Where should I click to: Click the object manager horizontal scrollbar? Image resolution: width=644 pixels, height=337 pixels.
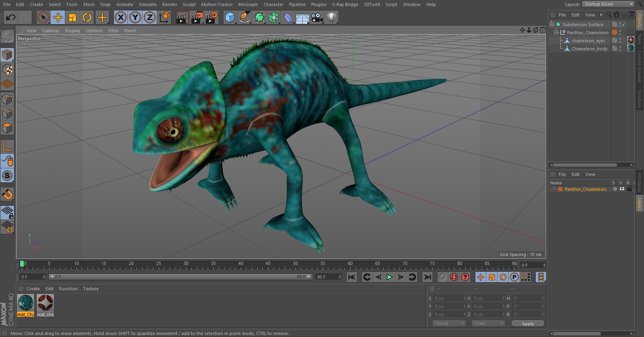click(584, 165)
